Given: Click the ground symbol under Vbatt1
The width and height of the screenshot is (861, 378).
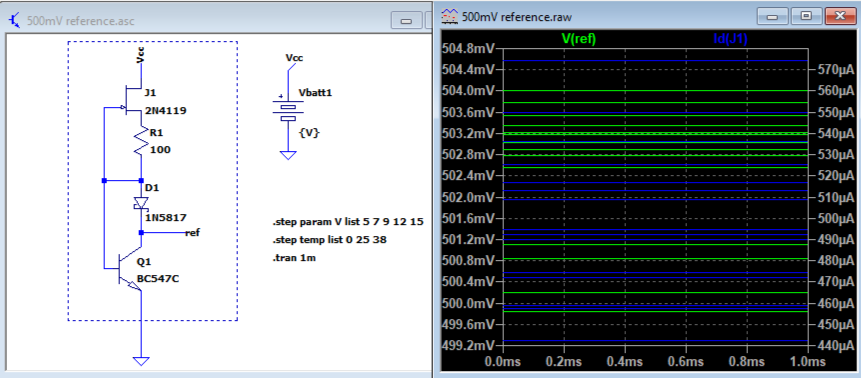Looking at the screenshot, I should (x=288, y=155).
